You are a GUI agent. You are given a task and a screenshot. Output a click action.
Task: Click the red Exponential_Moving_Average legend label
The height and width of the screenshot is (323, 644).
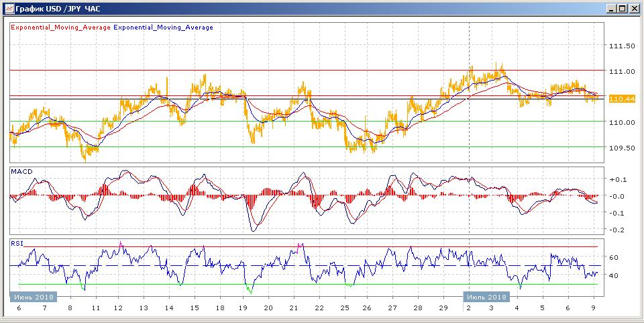point(60,28)
